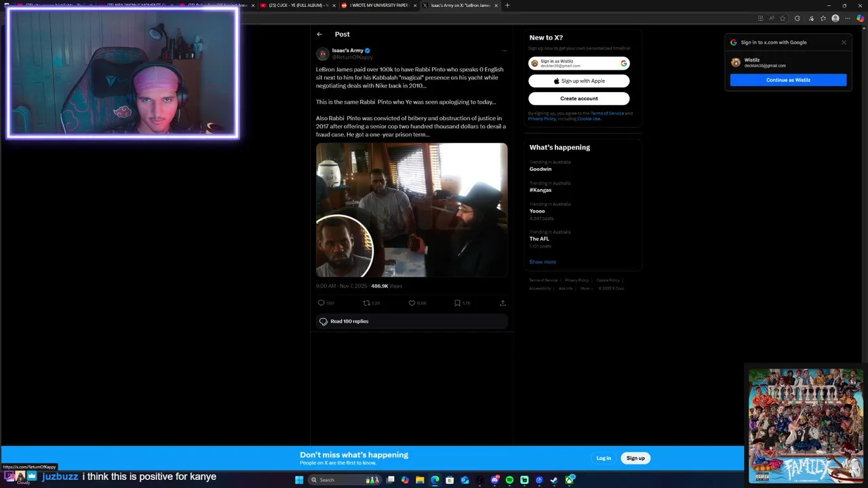868x488 pixels.
Task: Click the repost icon on the tweet
Action: [366, 303]
